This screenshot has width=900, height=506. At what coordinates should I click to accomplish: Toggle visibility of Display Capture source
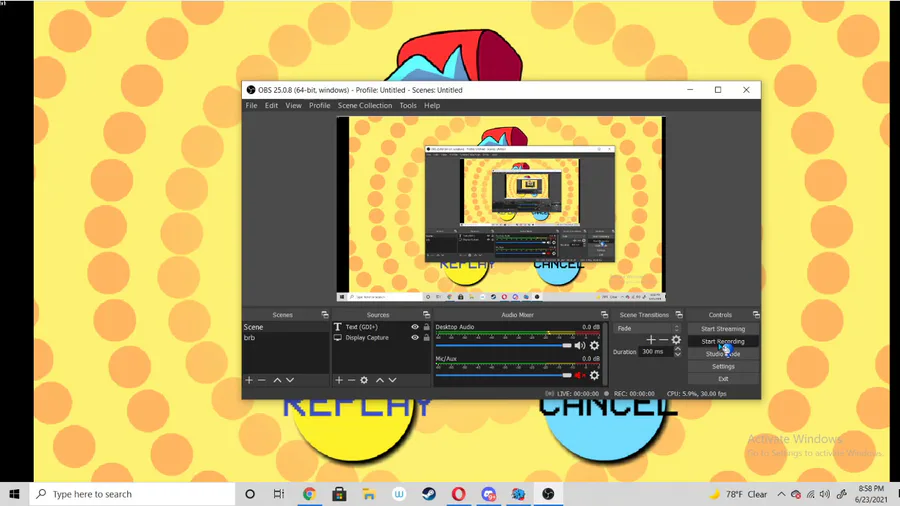(414, 338)
